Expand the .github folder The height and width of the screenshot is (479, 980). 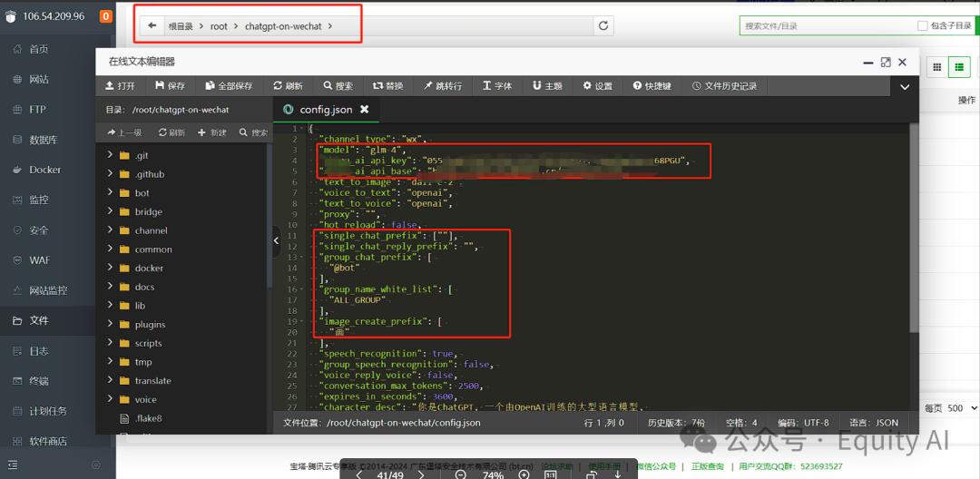pyautogui.click(x=110, y=174)
